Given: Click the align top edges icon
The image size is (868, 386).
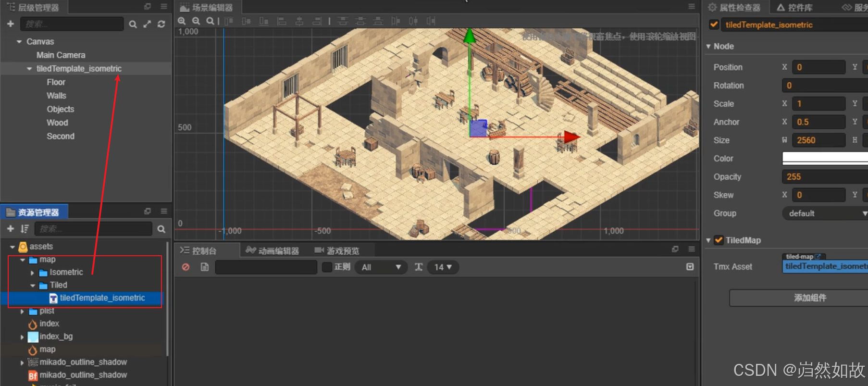Looking at the screenshot, I should [x=228, y=21].
